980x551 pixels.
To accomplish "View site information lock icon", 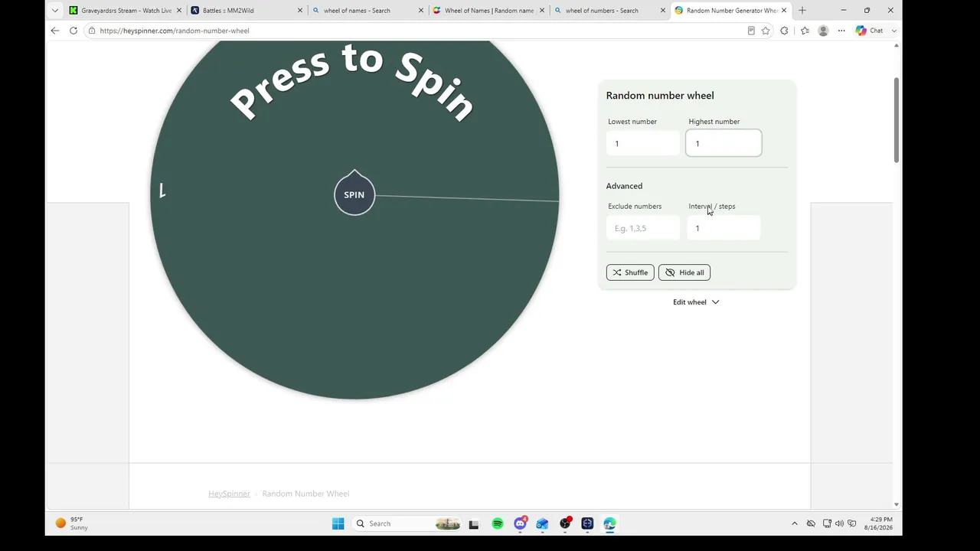I will (x=92, y=31).
